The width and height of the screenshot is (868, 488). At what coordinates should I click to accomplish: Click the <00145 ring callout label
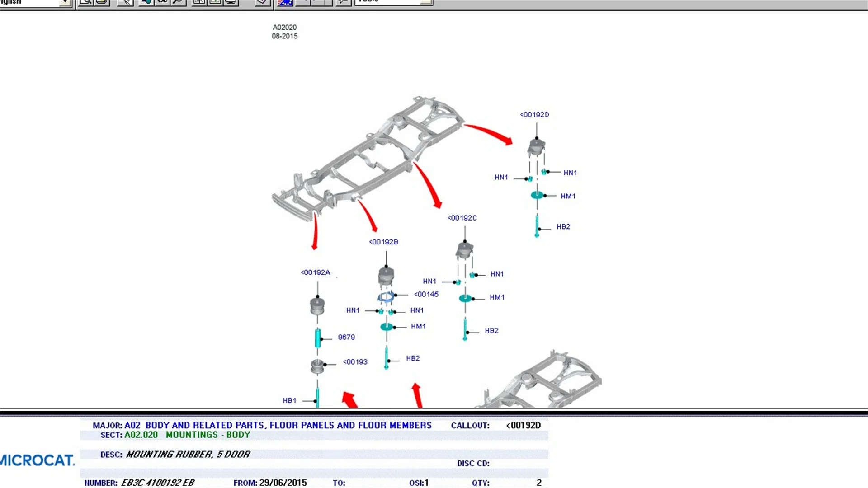click(426, 294)
